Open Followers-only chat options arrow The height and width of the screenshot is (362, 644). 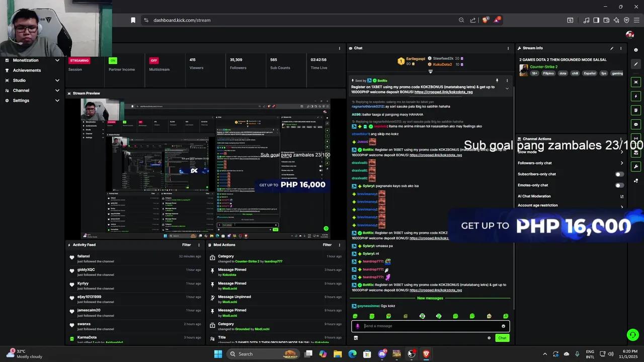click(x=622, y=163)
